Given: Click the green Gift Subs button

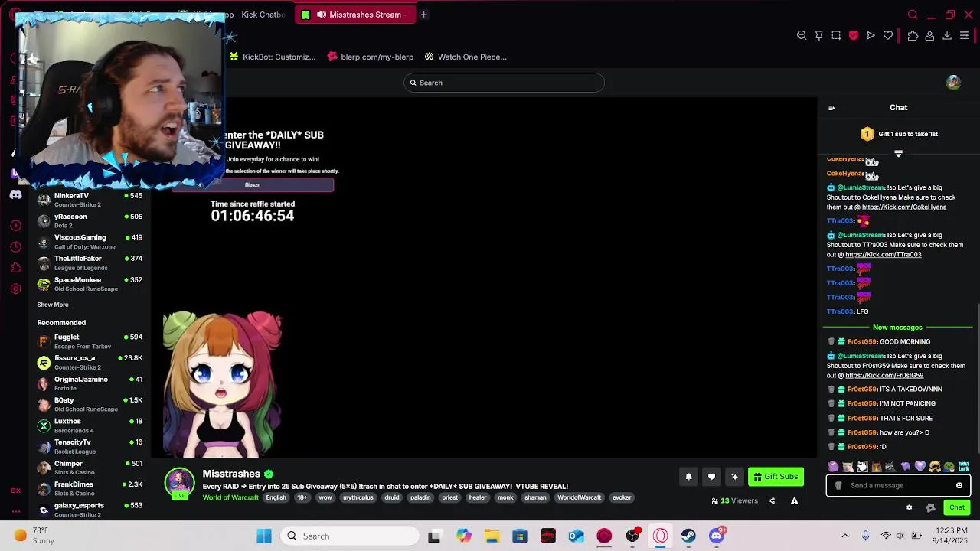Looking at the screenshot, I should coord(776,477).
